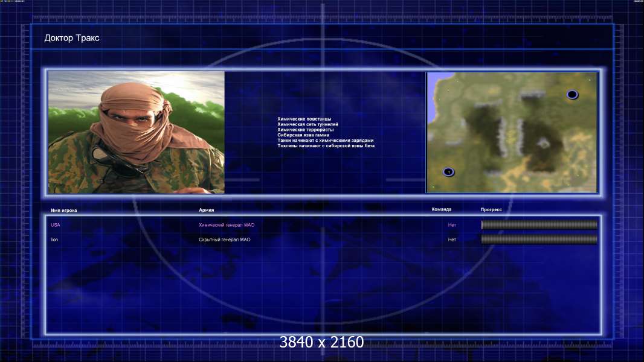644x362 pixels.
Task: Click Танки начинают с химическими зарядами
Action: click(325, 140)
